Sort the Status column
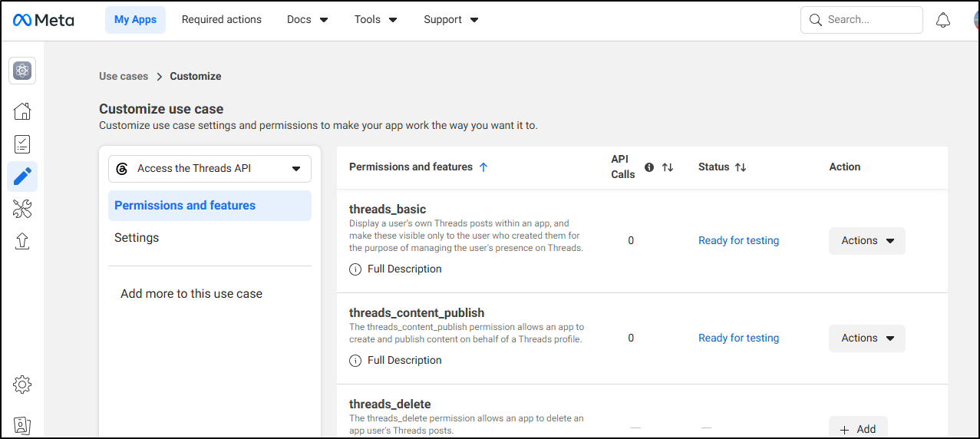Image resolution: width=980 pixels, height=439 pixels. click(741, 167)
